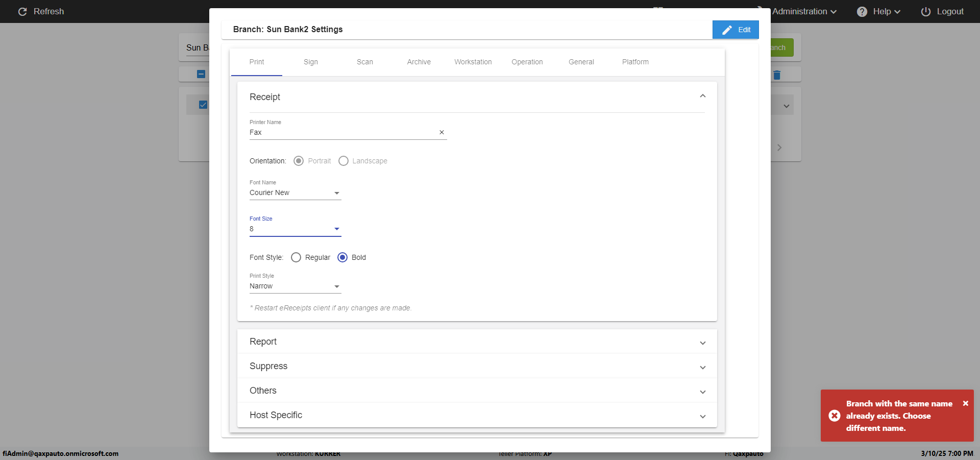Screen dimensions: 980x460
Task: Switch to the Workstation tab
Action: click(473, 62)
